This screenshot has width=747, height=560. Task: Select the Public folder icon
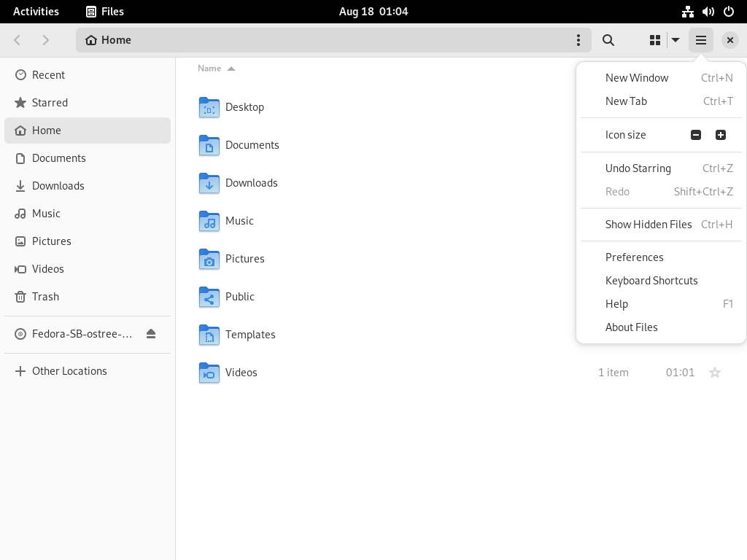pyautogui.click(x=209, y=297)
